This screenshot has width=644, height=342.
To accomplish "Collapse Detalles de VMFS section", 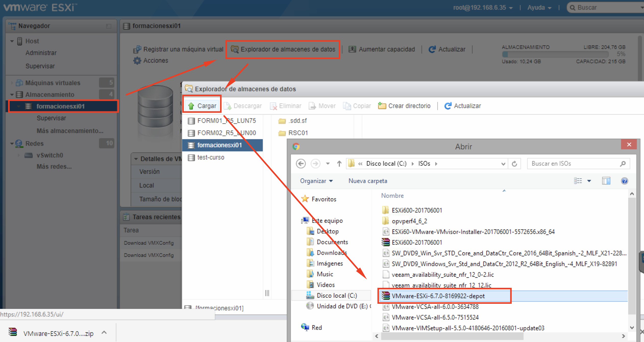I will tap(136, 159).
